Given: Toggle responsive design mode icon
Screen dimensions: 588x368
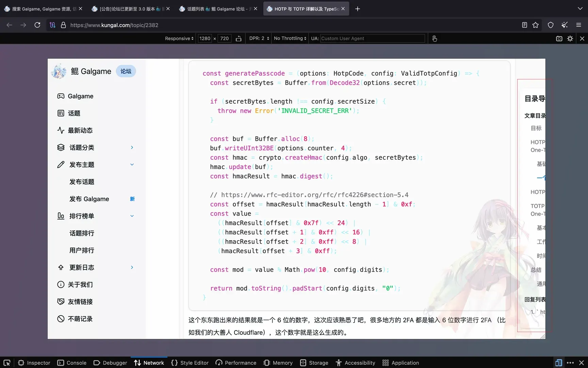Looking at the screenshot, I should pos(559,363).
